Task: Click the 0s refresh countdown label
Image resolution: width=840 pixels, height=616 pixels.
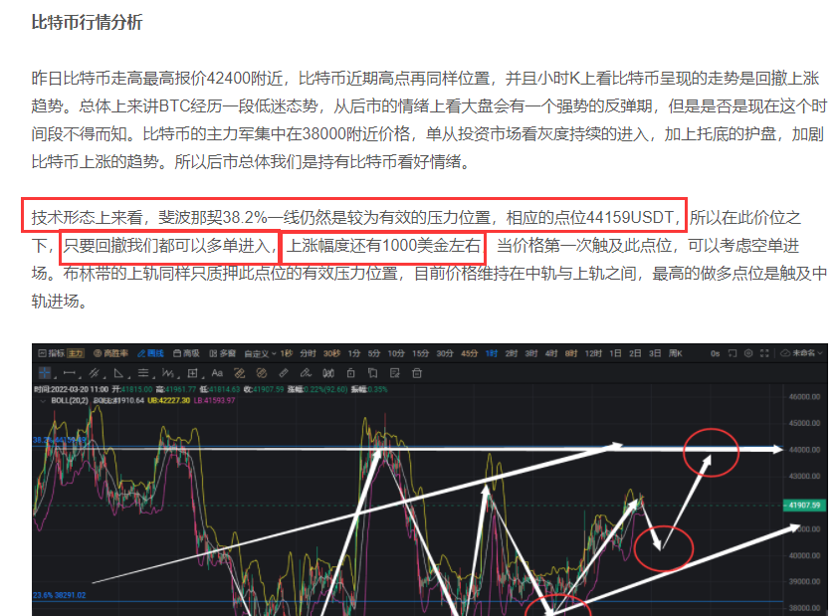Action: click(x=716, y=353)
